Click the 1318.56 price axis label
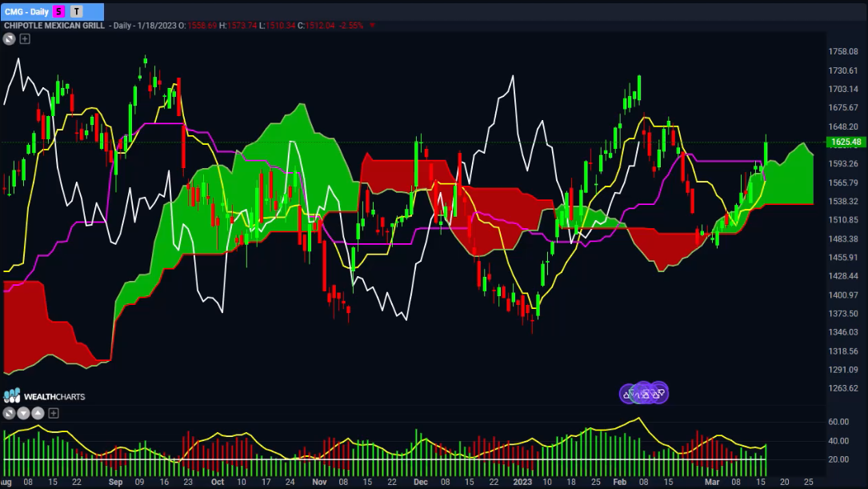This screenshot has height=489, width=868. [x=843, y=351]
